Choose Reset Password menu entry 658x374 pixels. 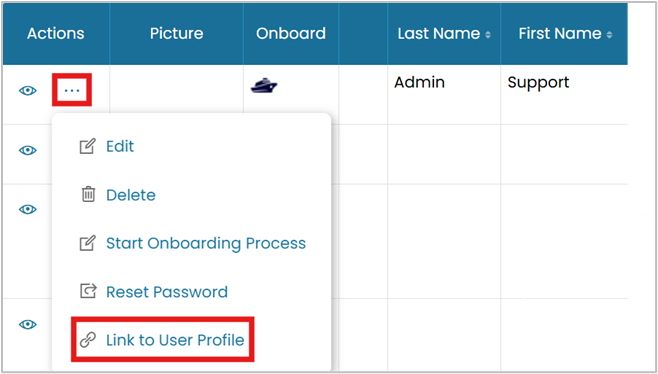click(167, 292)
